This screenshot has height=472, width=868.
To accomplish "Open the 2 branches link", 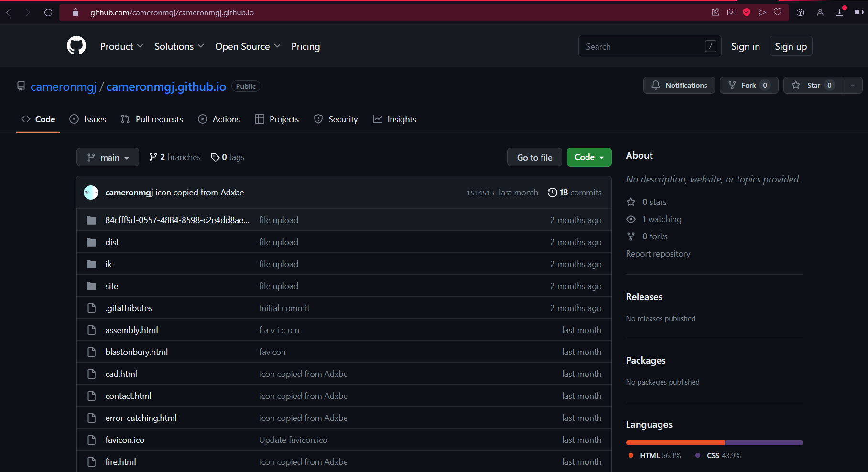I will (x=175, y=157).
